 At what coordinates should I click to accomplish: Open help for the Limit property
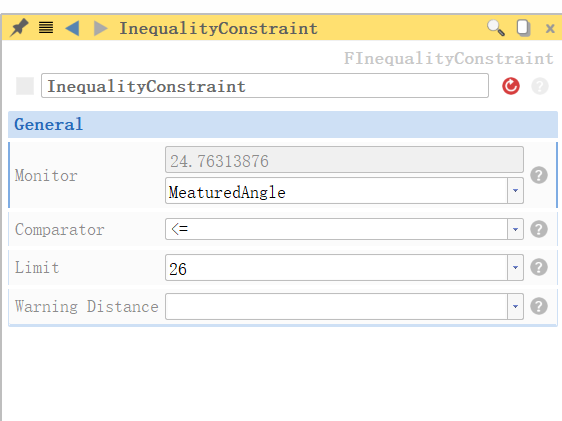(x=539, y=267)
